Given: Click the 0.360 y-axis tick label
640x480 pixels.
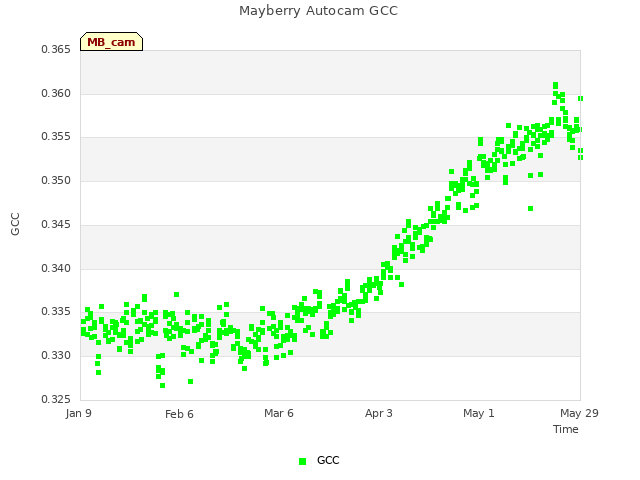Looking at the screenshot, I should click(x=56, y=93).
